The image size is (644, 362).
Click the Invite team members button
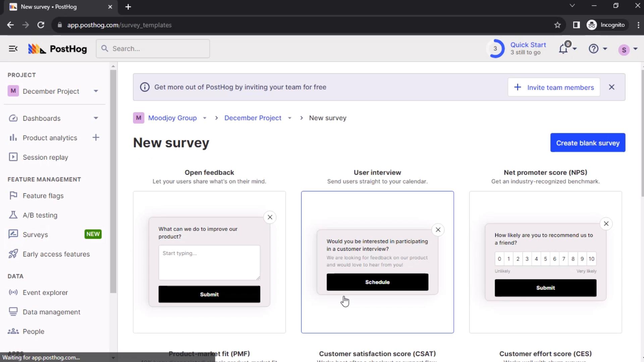(554, 87)
